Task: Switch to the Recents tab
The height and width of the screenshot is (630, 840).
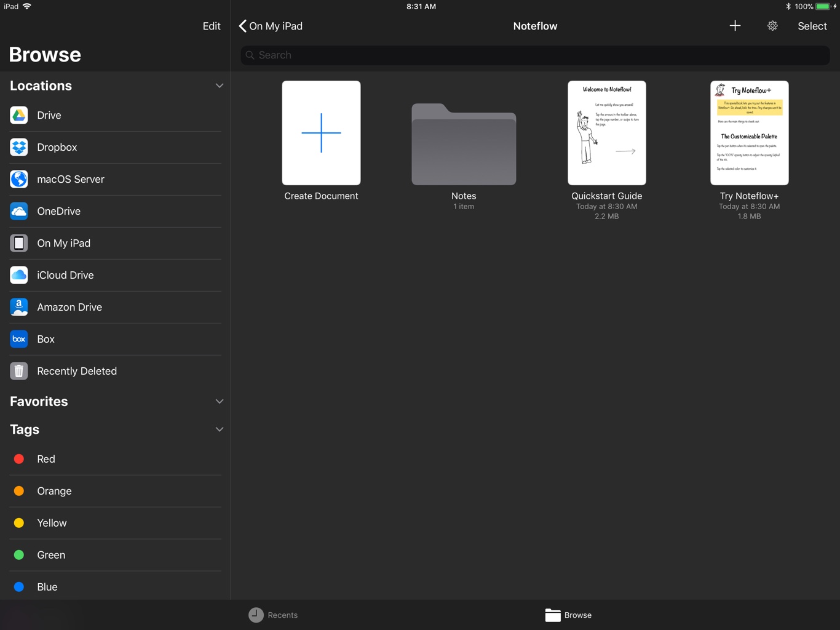Action: pyautogui.click(x=273, y=615)
